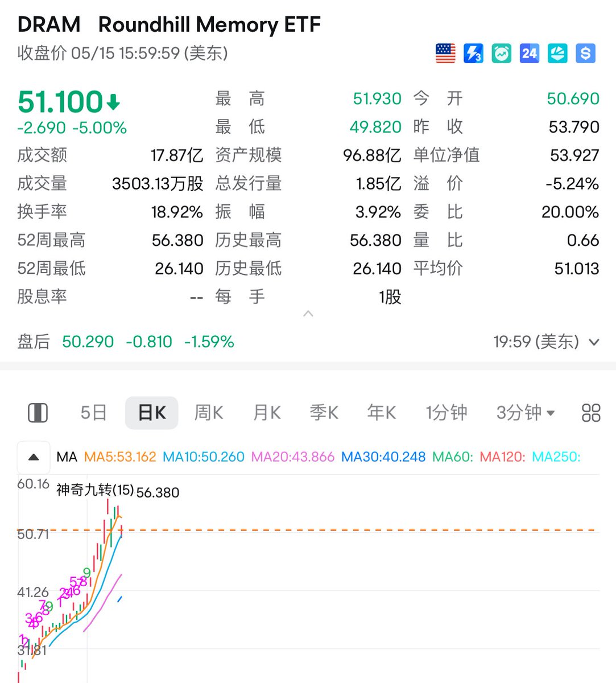Viewport: 616px width, 683px height.
Task: Tap the previous close 53.790
Action: point(574,126)
